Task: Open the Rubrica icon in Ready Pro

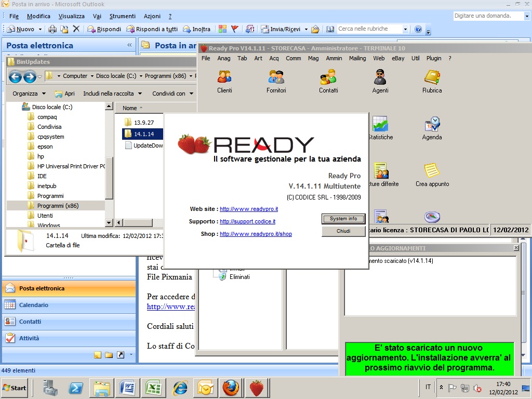Action: click(432, 82)
